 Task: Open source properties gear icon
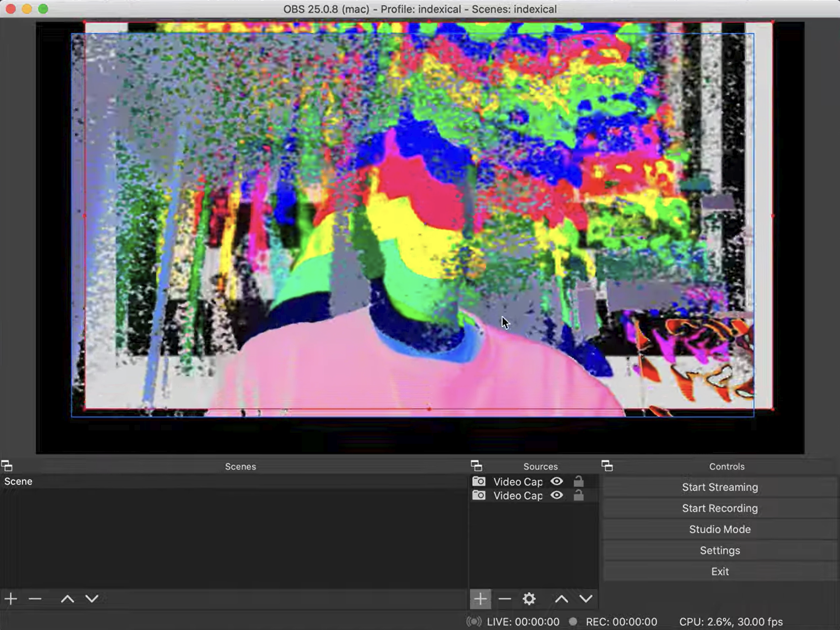click(529, 599)
